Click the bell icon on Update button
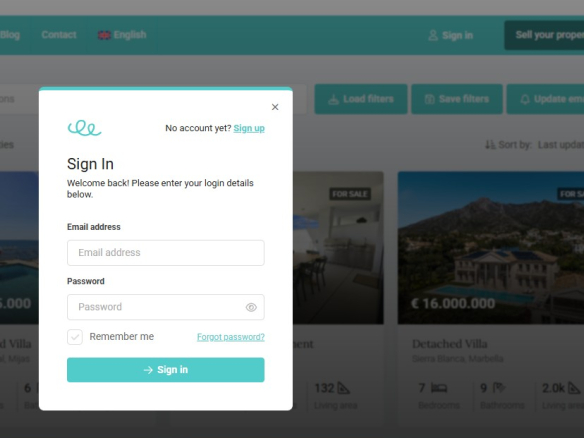This screenshot has width=584, height=438. 525,99
